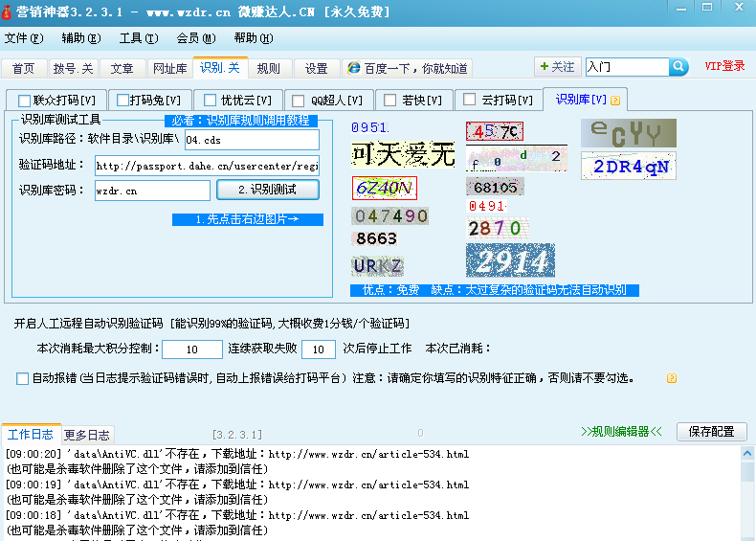
Task: Enable the 优优云[V] checkbox
Action: click(210, 100)
